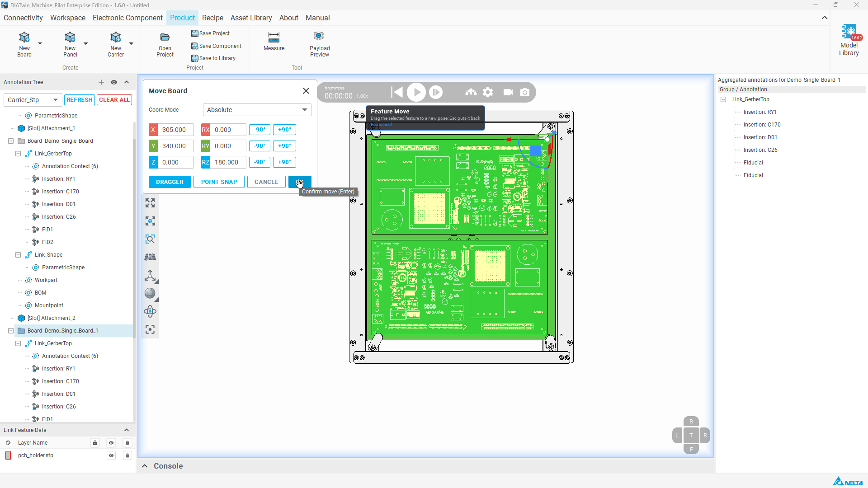Hide the pcb_holder.stp layer
The width and height of the screenshot is (868, 488).
click(111, 455)
